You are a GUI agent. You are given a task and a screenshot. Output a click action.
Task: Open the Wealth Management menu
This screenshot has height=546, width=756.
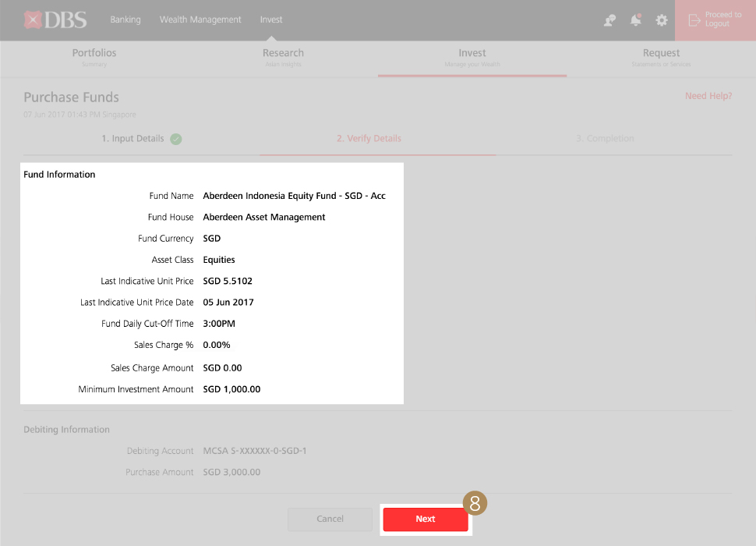[x=200, y=19]
